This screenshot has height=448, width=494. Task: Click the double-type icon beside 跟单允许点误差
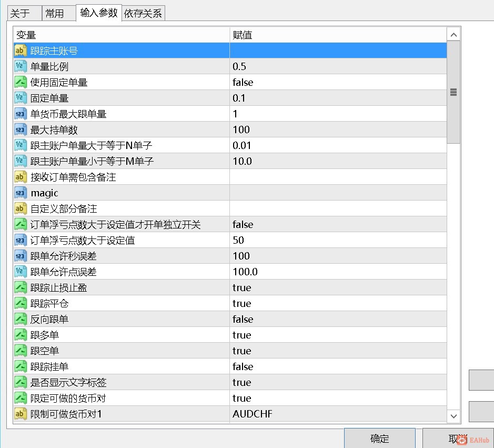[x=21, y=272]
